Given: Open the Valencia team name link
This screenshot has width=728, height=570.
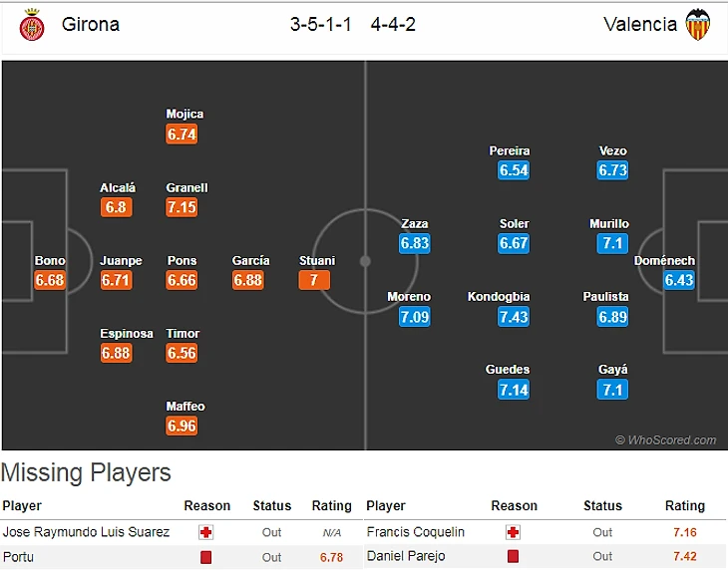Looking at the screenshot, I should tap(640, 24).
